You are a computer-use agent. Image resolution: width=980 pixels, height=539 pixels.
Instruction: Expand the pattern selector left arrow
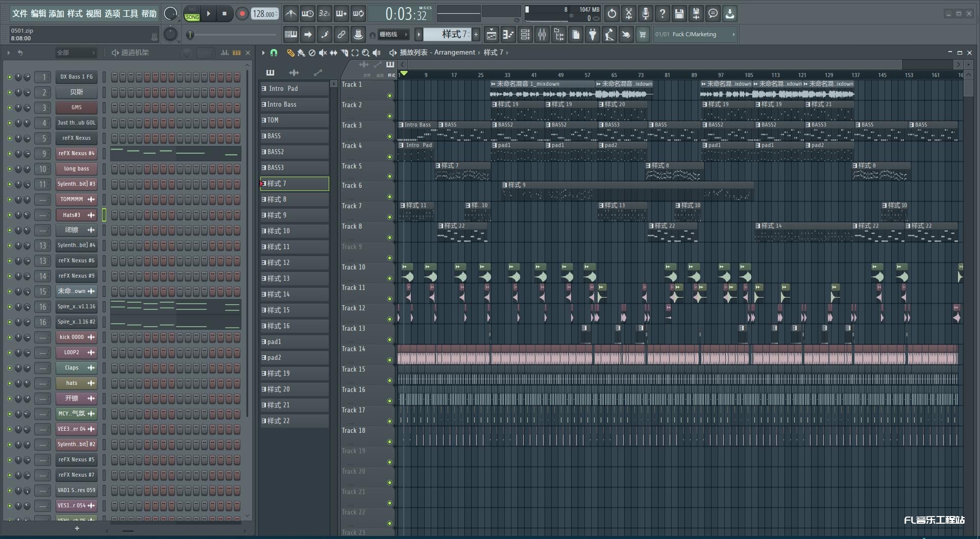[x=419, y=34]
